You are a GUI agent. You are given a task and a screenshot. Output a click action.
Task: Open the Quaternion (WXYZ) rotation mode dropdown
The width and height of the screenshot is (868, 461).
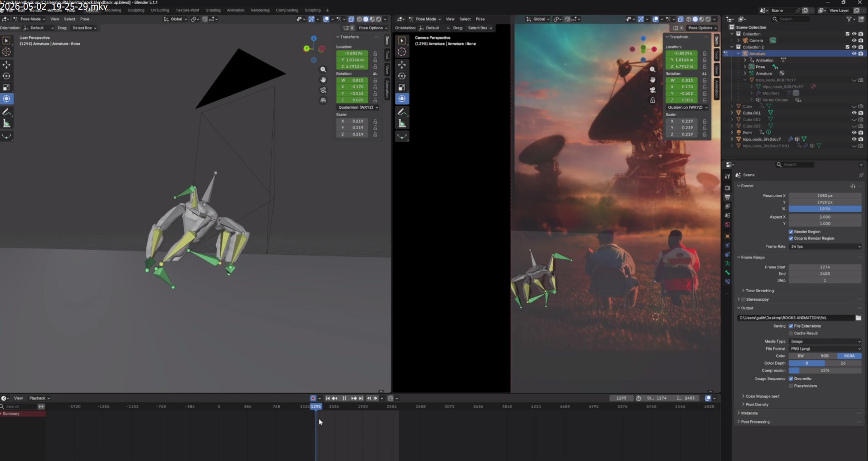click(x=357, y=107)
